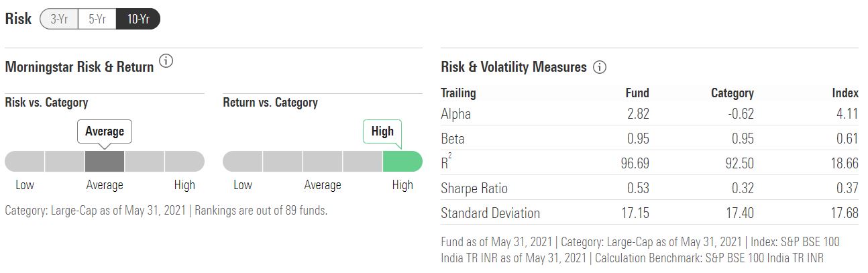Screen dimensions: 868x273
Task: Click the Trailing column header
Action: pyautogui.click(x=458, y=93)
